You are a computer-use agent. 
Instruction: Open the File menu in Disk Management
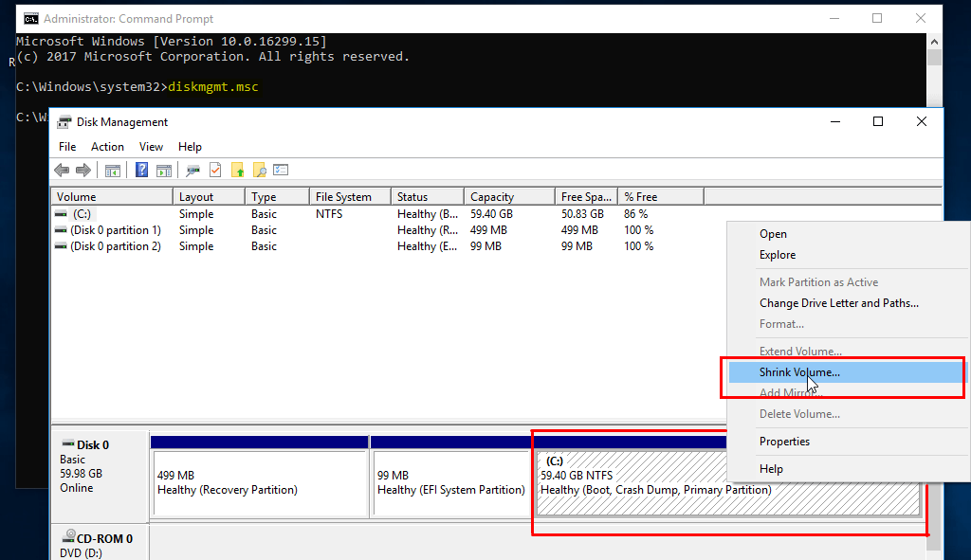67,147
